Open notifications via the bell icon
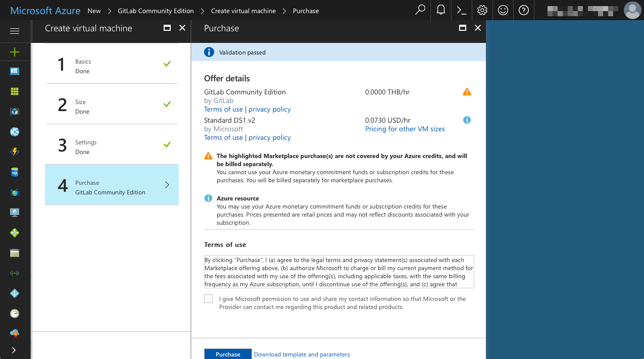 (440, 10)
